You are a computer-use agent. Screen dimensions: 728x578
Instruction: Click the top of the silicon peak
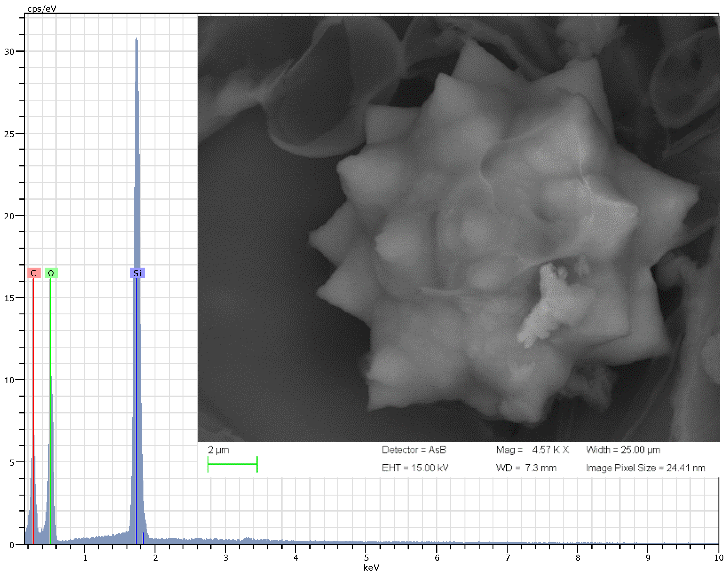136,39
